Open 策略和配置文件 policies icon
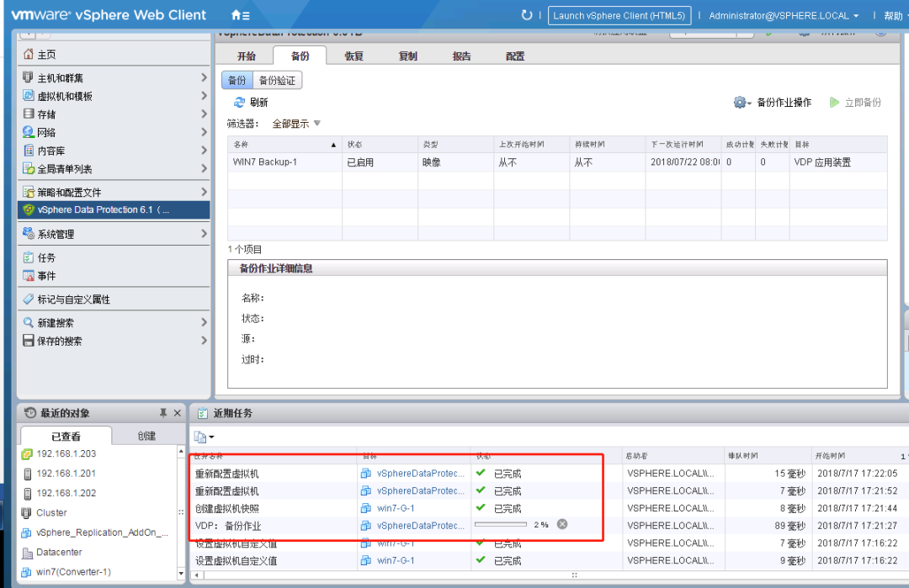This screenshot has width=909, height=588. pos(28,192)
